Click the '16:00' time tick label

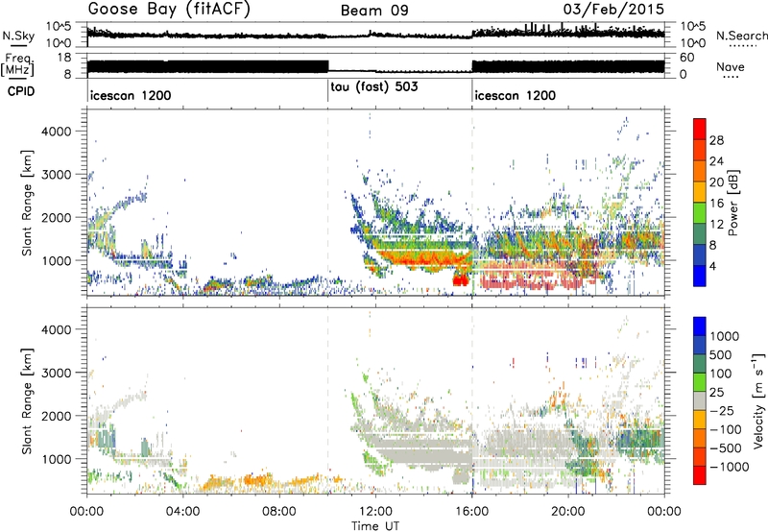pyautogui.click(x=471, y=512)
